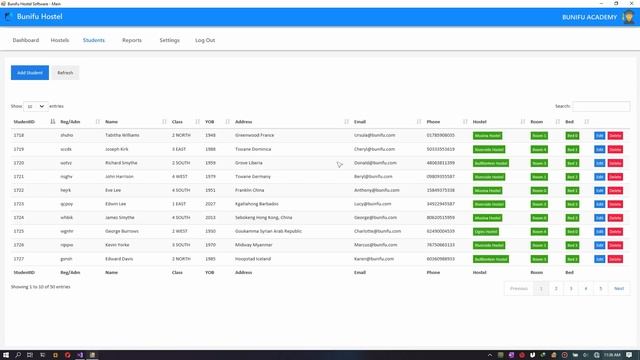Image resolution: width=640 pixels, height=360 pixels.
Task: Go to pagination page 2
Action: click(556, 289)
